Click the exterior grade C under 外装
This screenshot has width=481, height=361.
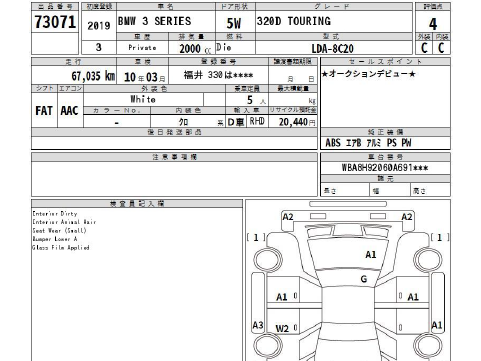pyautogui.click(x=424, y=48)
